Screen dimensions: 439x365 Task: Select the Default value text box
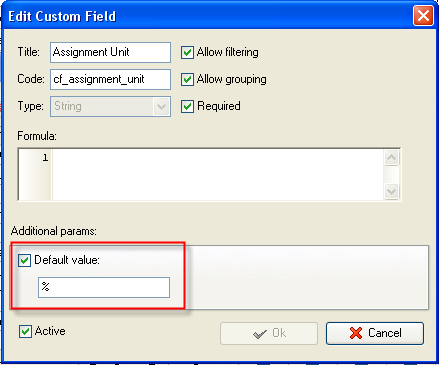104,287
